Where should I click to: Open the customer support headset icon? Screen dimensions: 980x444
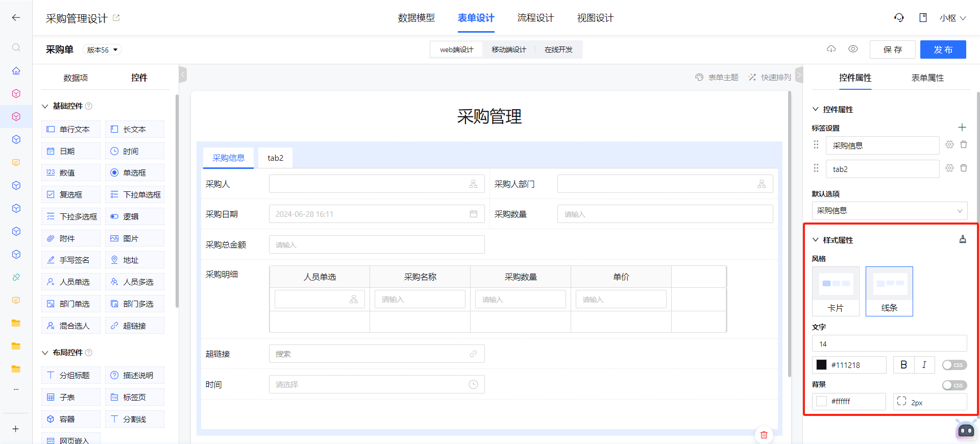click(899, 18)
